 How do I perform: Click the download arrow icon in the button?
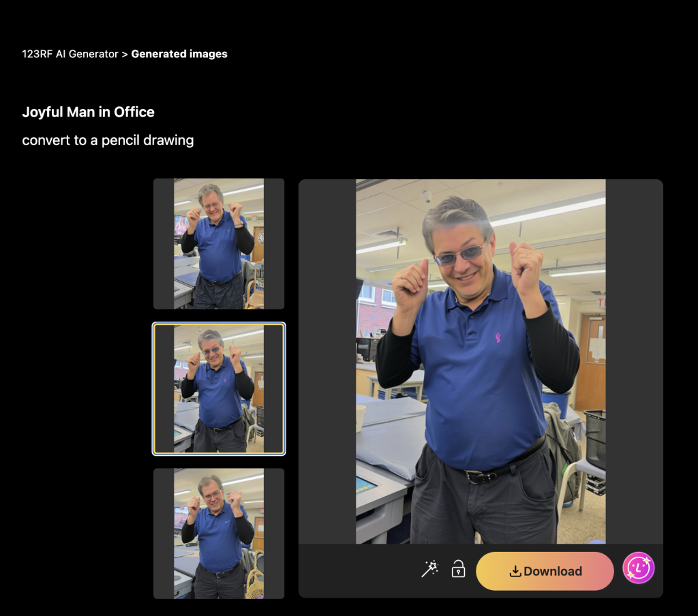click(515, 571)
